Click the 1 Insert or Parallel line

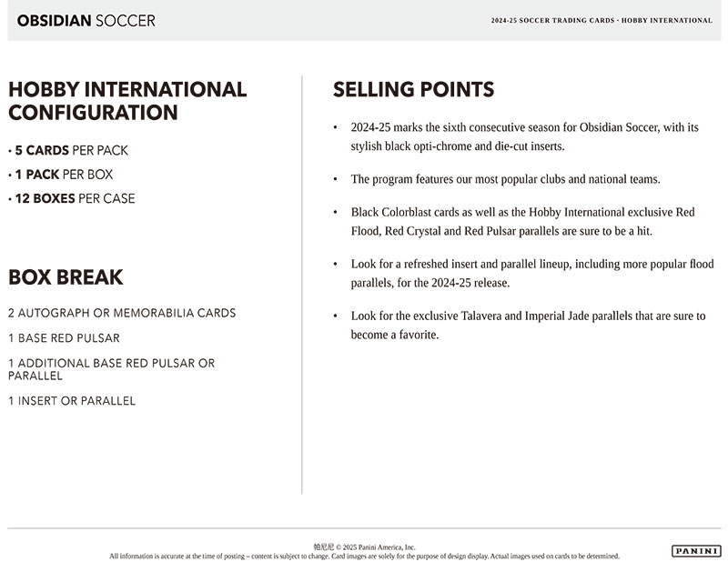72,400
